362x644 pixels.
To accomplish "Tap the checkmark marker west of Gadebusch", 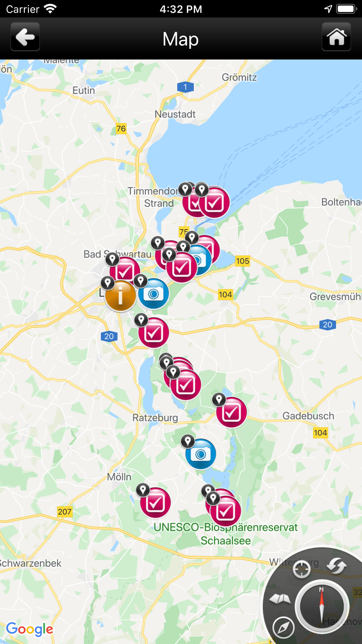I will (x=231, y=412).
